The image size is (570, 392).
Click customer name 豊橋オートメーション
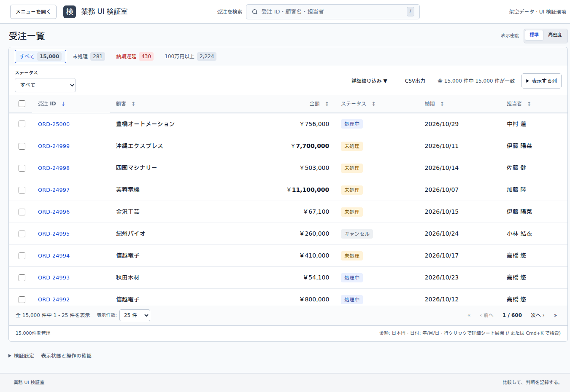pyautogui.click(x=146, y=124)
